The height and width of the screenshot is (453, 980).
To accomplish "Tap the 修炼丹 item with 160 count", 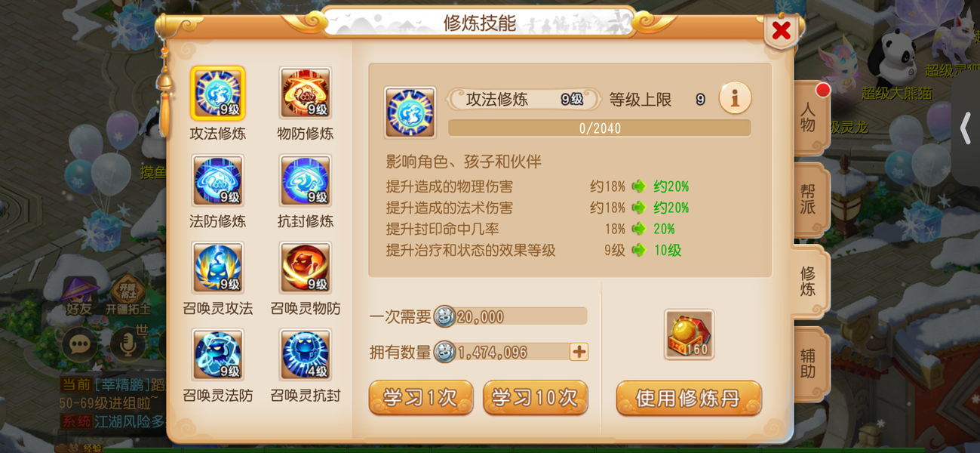I will point(689,334).
